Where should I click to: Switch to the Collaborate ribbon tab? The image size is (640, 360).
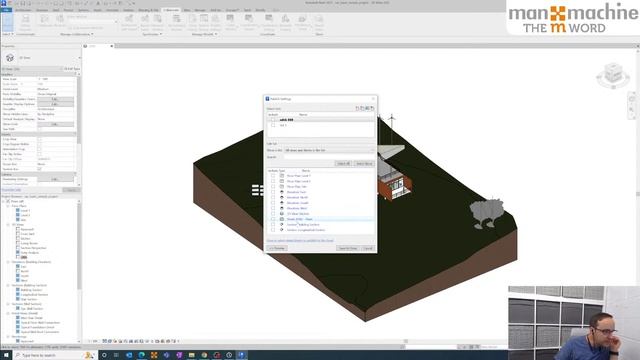click(171, 10)
